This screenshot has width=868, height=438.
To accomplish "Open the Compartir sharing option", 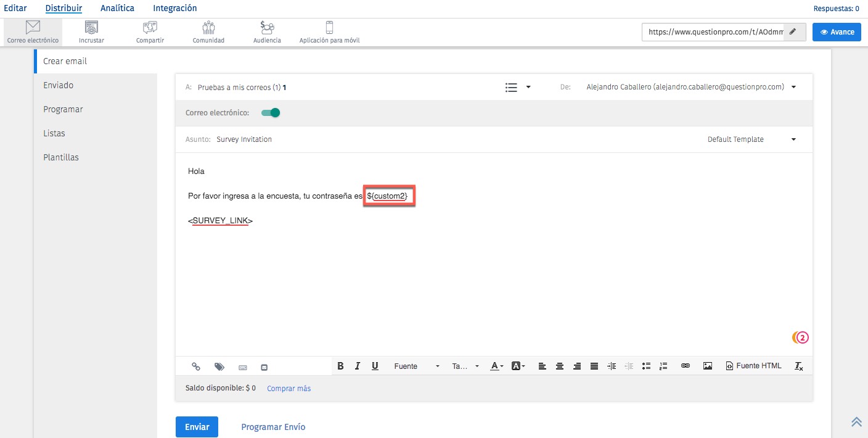I will point(150,33).
